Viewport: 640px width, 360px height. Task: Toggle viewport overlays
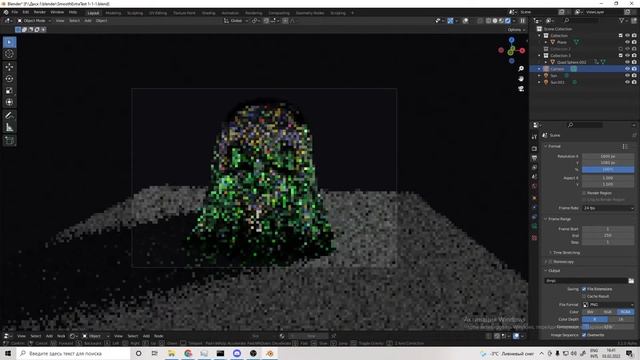(x=465, y=20)
